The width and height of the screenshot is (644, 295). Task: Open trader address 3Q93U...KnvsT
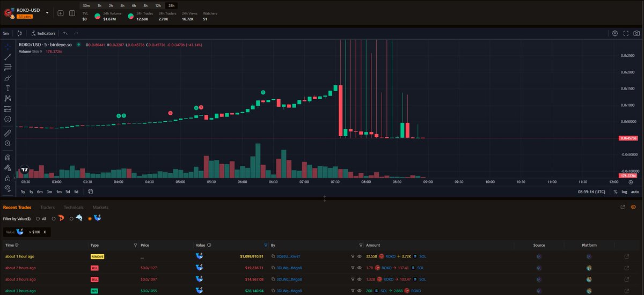pyautogui.click(x=288, y=256)
